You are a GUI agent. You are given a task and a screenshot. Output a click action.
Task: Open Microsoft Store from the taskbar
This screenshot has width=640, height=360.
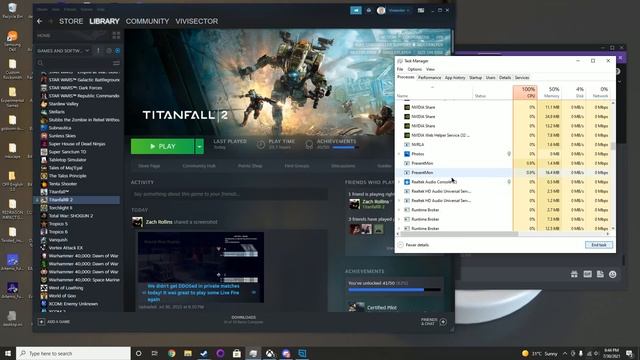[237, 353]
